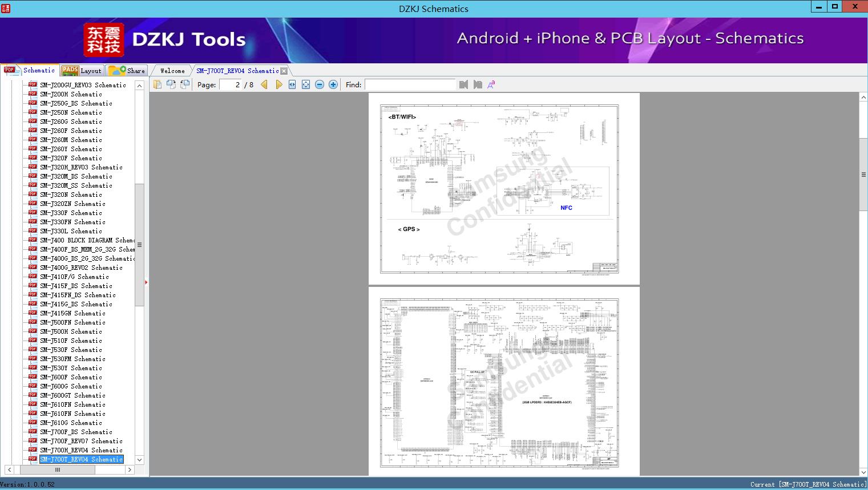This screenshot has height=490, width=868.
Task: Open SM-J400G_REV02 Schematic
Action: 81,268
